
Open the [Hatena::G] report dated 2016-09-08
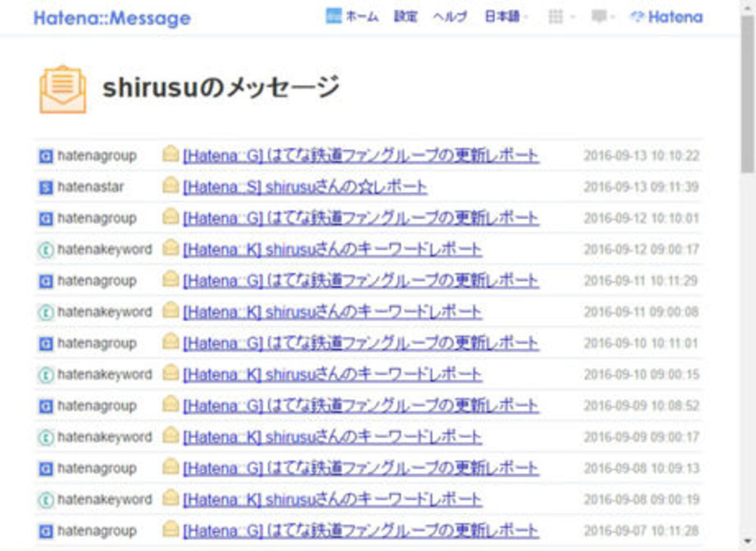point(361,469)
